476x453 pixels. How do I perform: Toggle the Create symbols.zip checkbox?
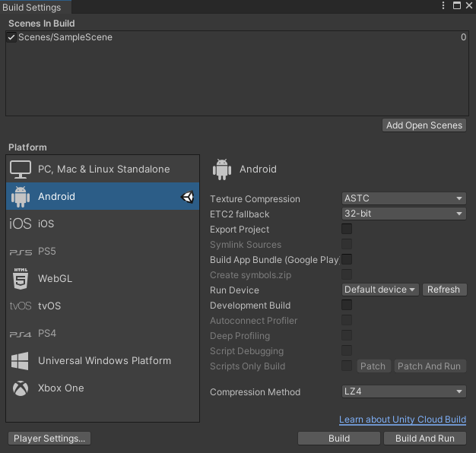point(347,274)
